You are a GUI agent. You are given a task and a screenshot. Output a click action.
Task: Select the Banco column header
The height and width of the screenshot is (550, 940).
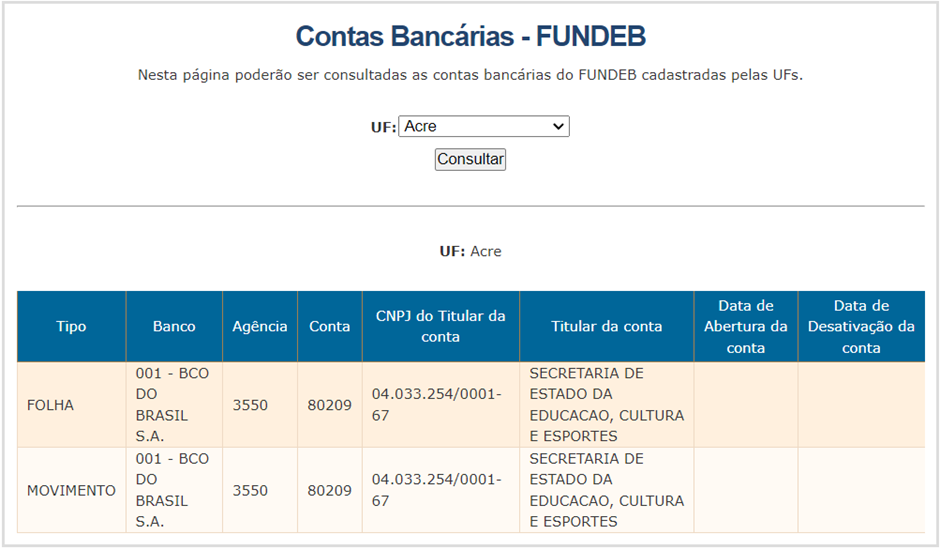tap(174, 326)
